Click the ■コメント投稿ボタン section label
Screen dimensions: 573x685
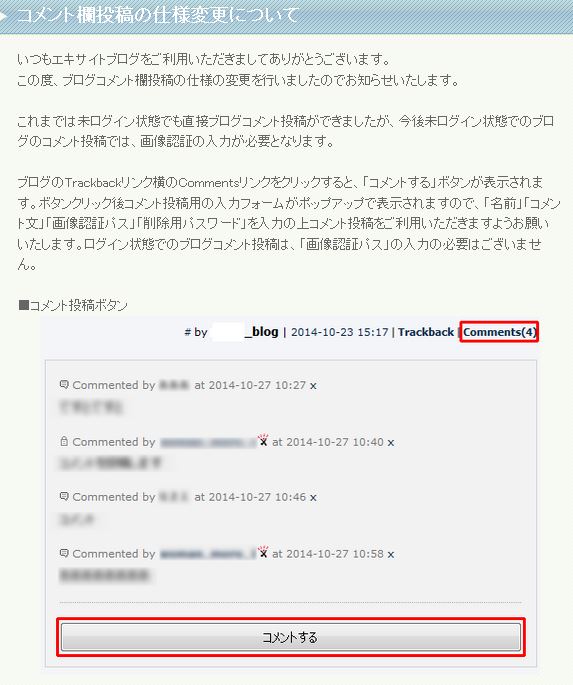[73, 305]
